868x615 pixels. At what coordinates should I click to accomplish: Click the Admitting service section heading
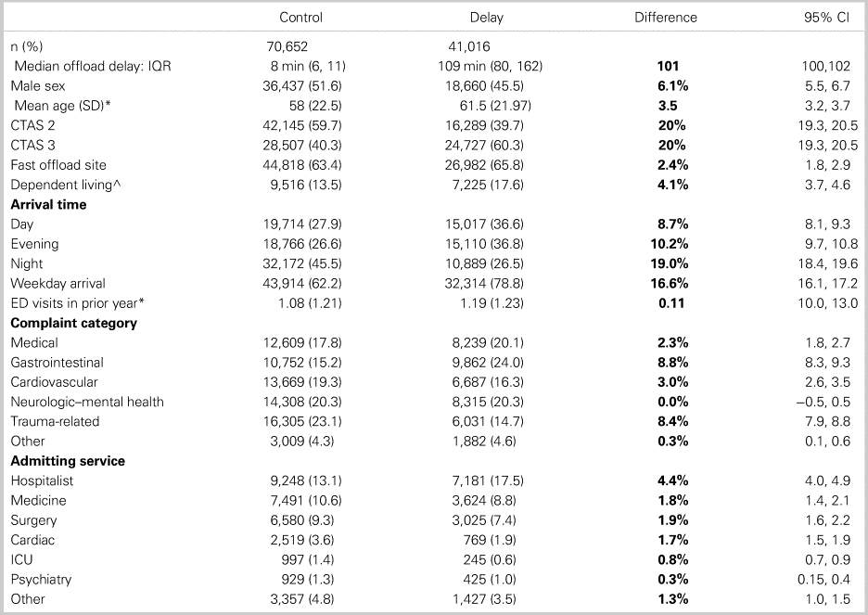68,461
